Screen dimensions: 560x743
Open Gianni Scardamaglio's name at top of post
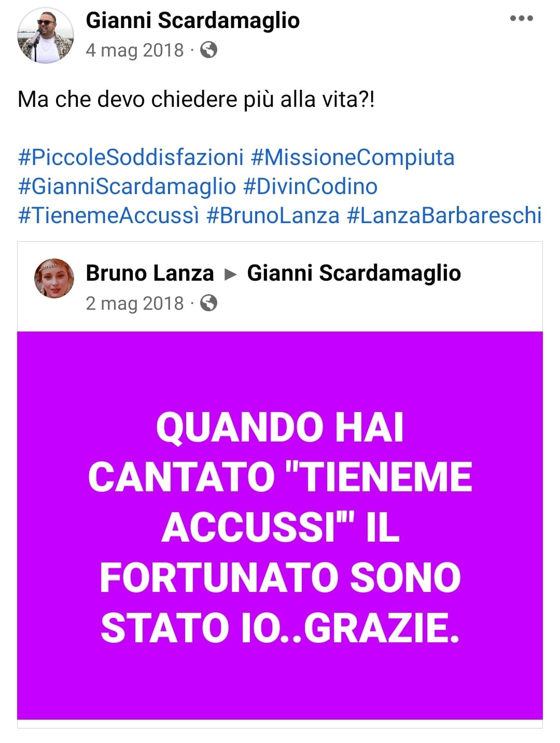click(192, 20)
